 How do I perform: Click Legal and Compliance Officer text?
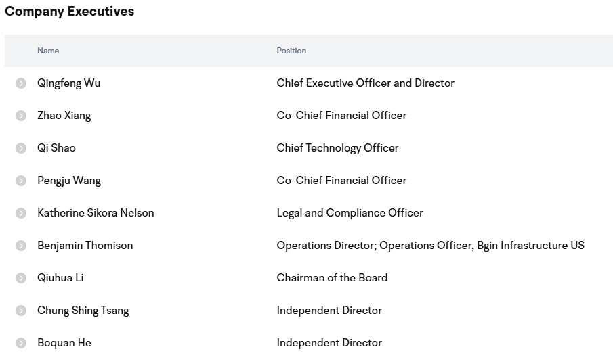[350, 213]
